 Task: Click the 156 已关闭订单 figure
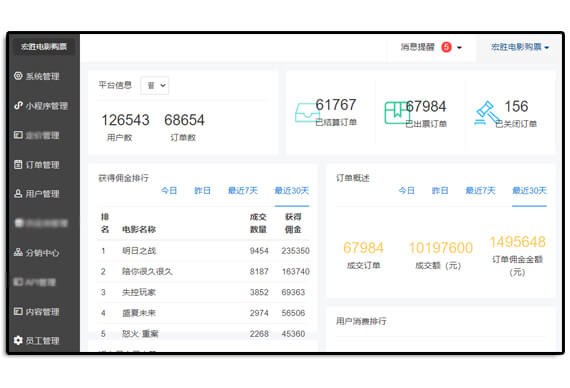516,107
